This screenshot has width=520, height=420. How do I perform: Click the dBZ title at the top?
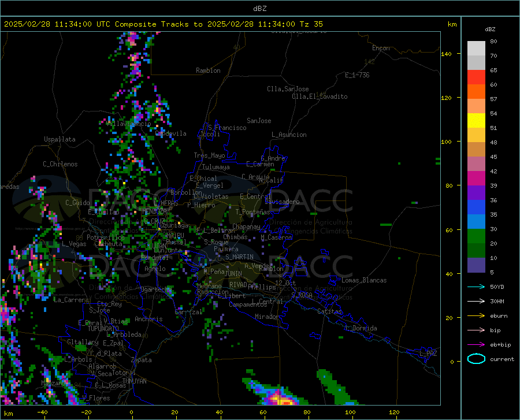259,9
